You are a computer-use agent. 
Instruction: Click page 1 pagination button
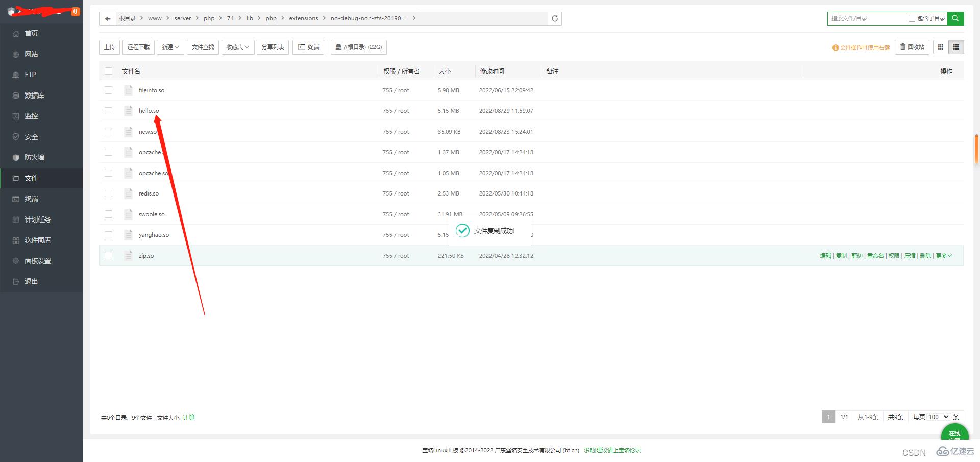828,417
